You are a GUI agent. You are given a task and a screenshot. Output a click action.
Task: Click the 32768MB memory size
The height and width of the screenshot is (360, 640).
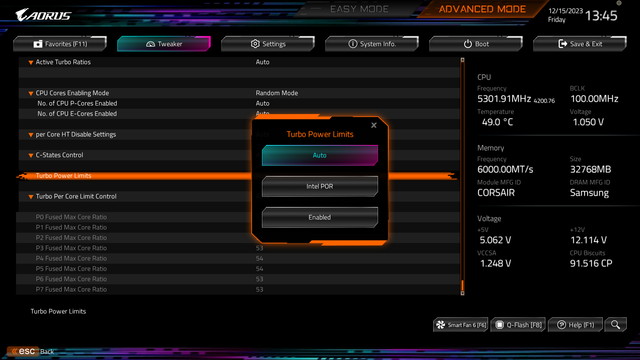pos(590,169)
